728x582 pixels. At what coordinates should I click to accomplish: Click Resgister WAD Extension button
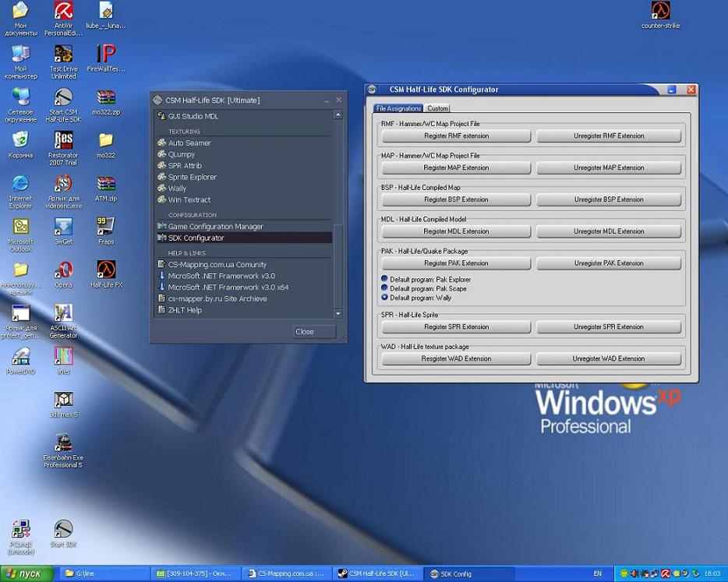pos(456,358)
